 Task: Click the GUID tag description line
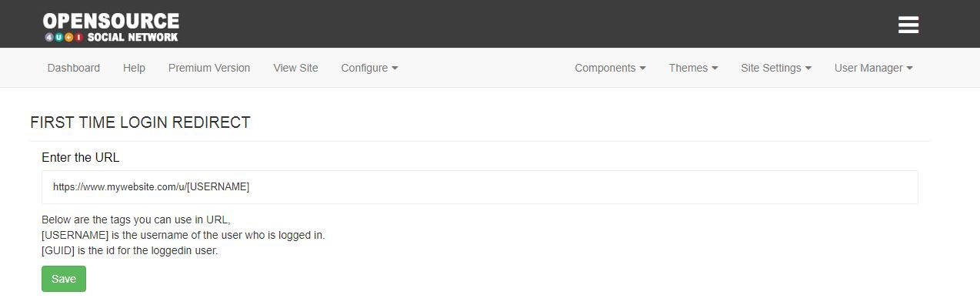tap(130, 250)
